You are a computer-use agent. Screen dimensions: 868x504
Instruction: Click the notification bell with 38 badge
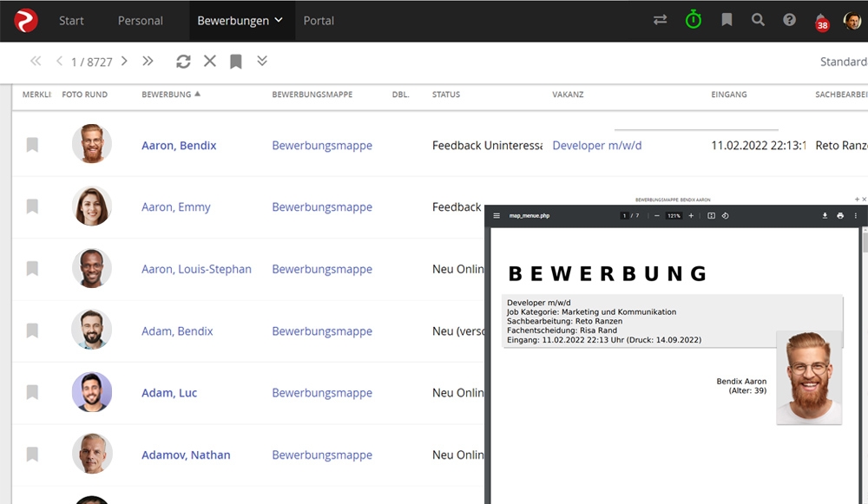click(x=821, y=21)
